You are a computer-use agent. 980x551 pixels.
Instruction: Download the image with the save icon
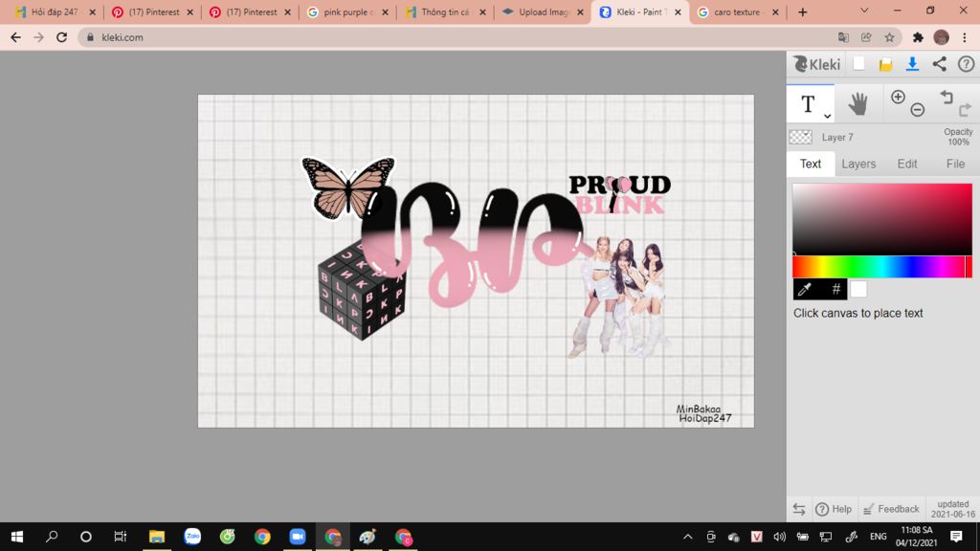coord(912,64)
